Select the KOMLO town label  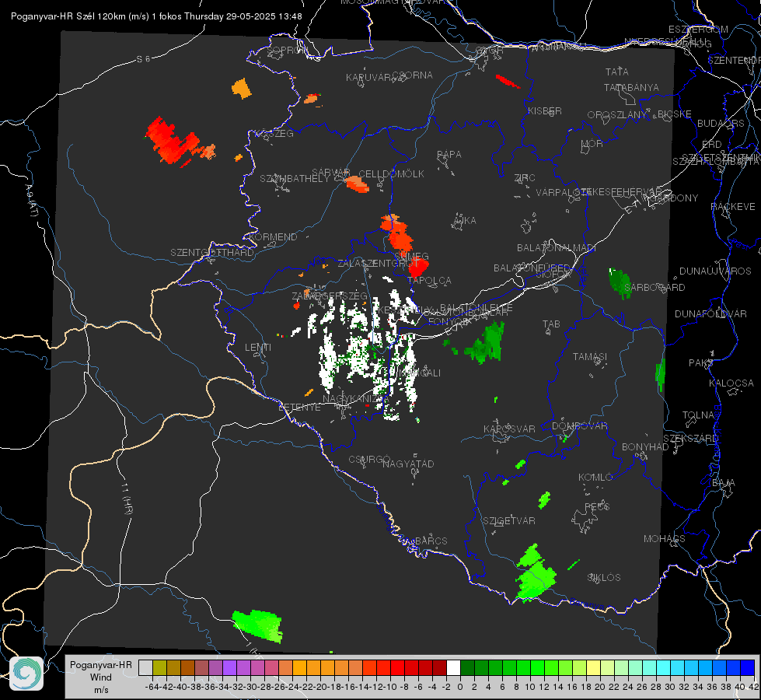595,478
